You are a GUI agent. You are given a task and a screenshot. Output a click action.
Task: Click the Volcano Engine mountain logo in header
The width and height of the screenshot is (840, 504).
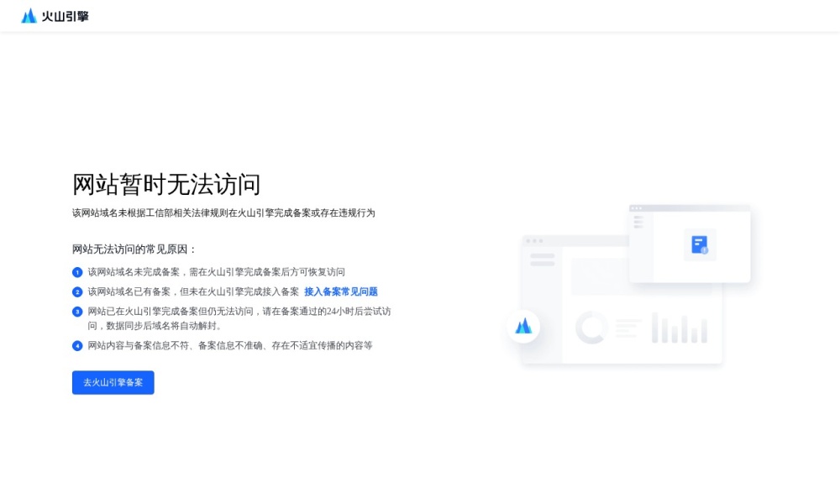point(29,16)
